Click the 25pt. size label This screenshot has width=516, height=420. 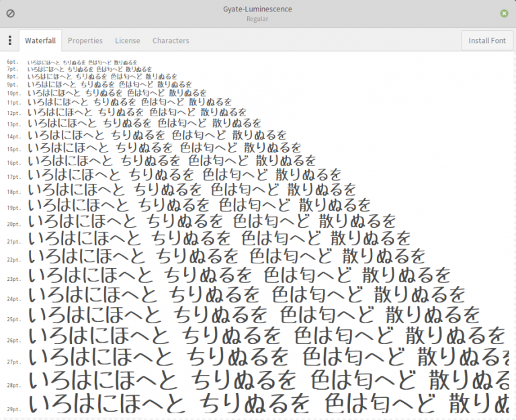(x=14, y=319)
